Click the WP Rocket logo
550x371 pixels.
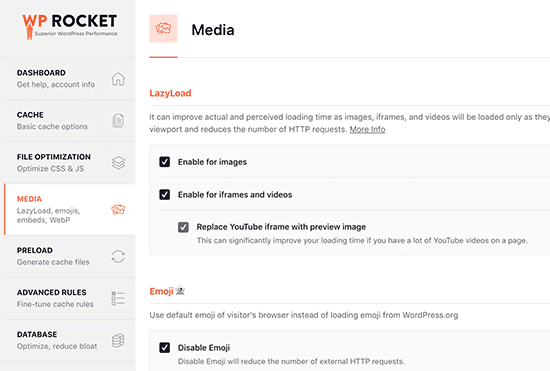(70, 26)
